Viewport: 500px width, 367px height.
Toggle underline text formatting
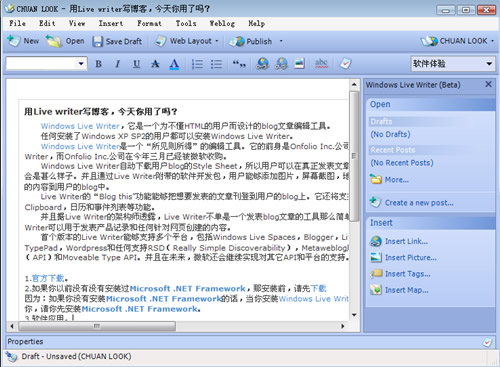136,64
